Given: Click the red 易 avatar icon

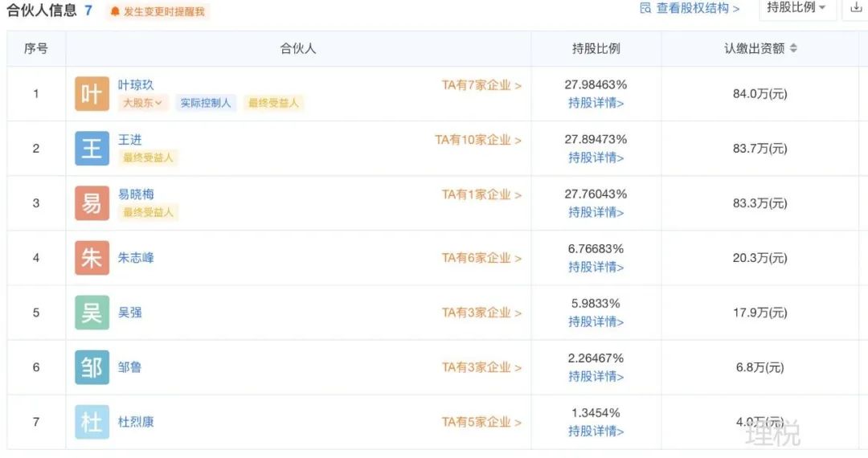Looking at the screenshot, I should [92, 203].
